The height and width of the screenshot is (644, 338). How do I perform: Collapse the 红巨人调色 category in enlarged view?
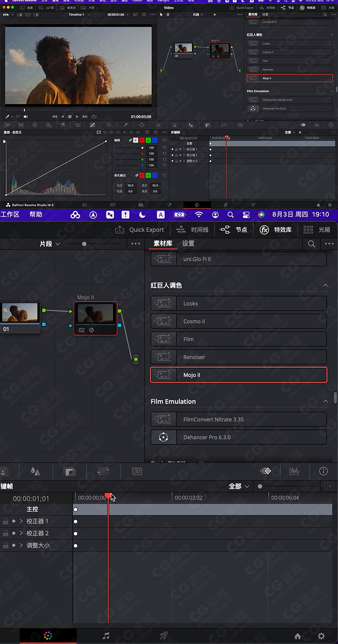(326, 286)
